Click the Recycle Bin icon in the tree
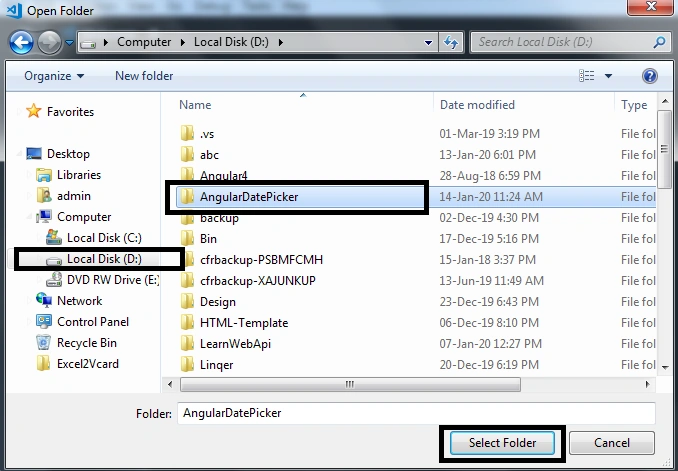Screen dimensions: 678x471 coord(43,343)
